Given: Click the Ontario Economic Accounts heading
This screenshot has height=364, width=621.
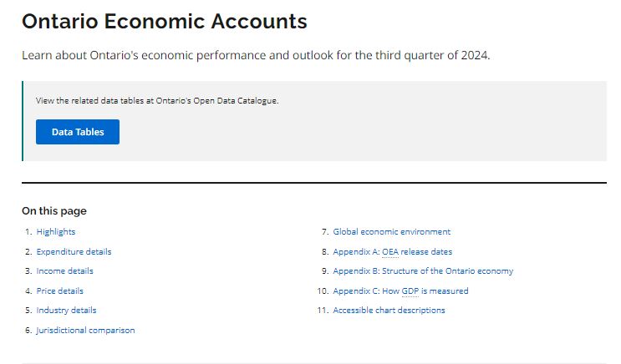Looking at the screenshot, I should 165,22.
